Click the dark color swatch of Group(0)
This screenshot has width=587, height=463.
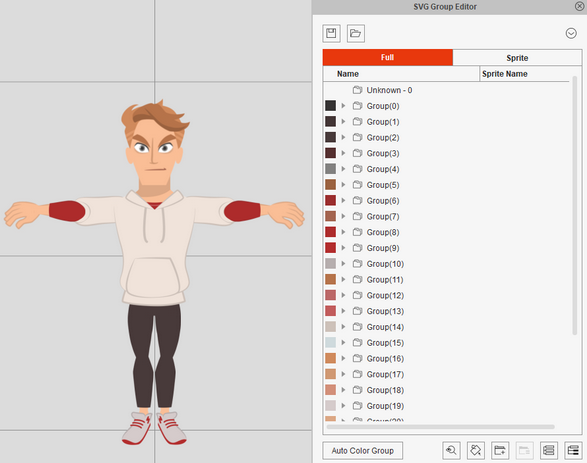[x=331, y=106]
